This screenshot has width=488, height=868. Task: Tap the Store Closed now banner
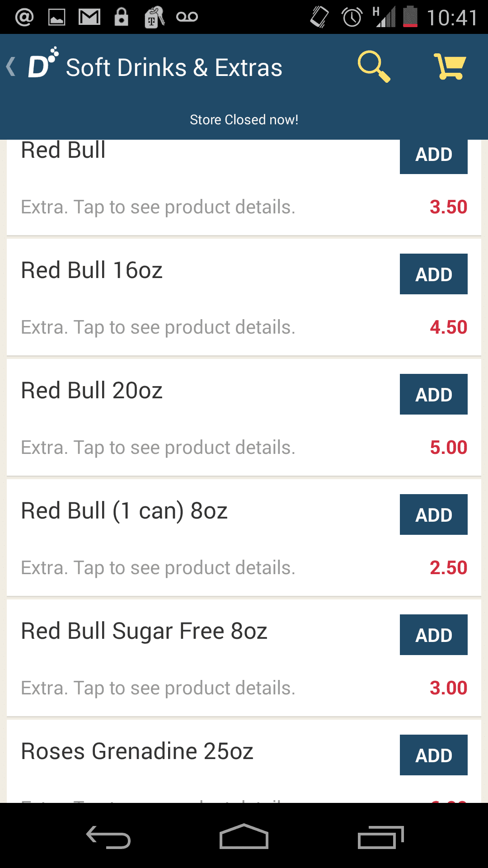244,120
